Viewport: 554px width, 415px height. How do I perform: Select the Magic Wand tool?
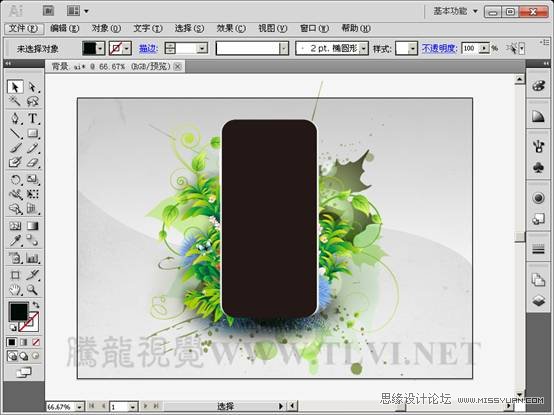point(15,101)
